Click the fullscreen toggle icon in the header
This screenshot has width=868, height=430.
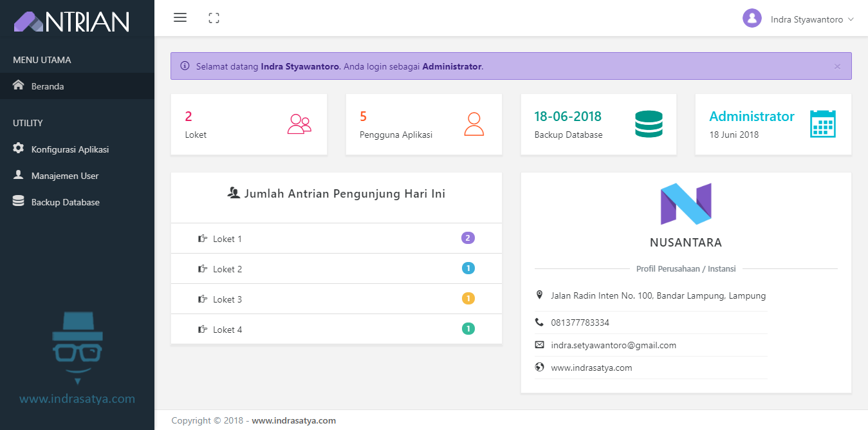tap(214, 17)
